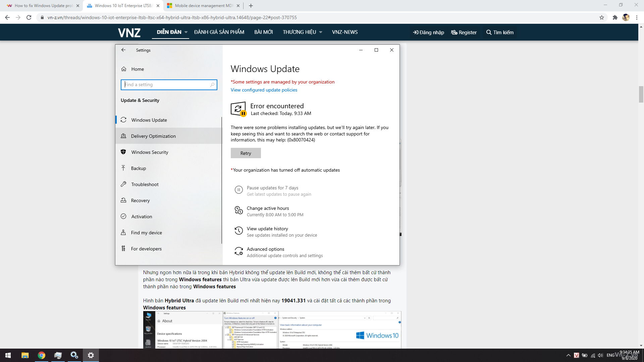Open Windows Security section

click(x=169, y=152)
